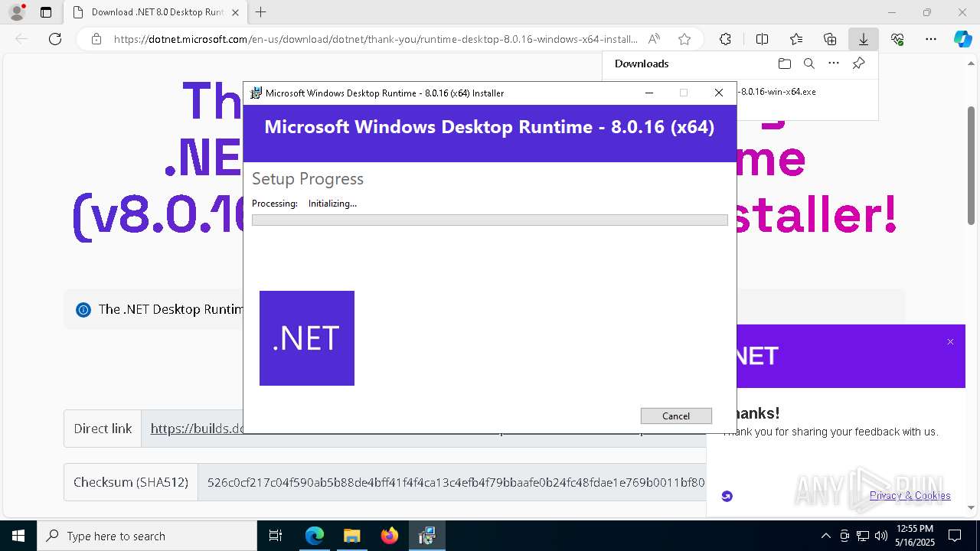The image size is (980, 551).
Task: Open Browser essentials icon
Action: point(897,39)
